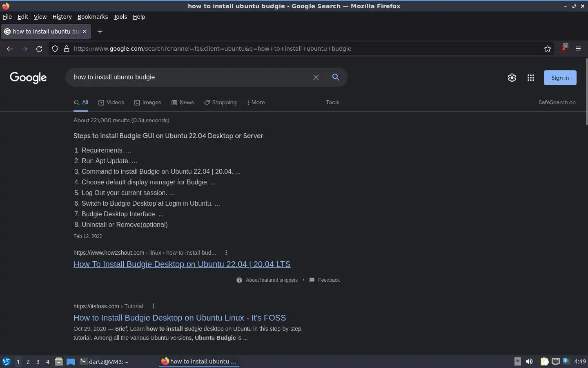Clear the Google search box with X

316,77
